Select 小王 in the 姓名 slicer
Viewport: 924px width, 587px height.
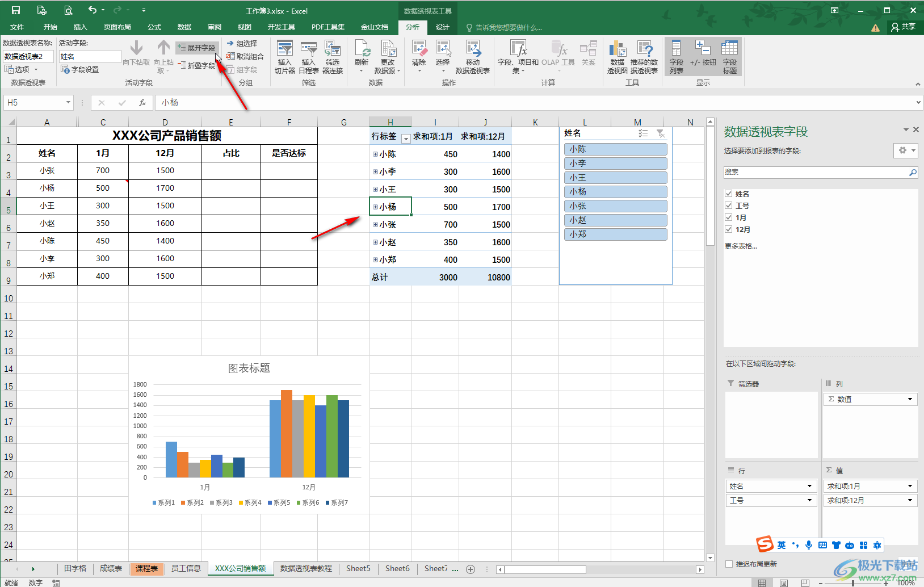point(616,178)
